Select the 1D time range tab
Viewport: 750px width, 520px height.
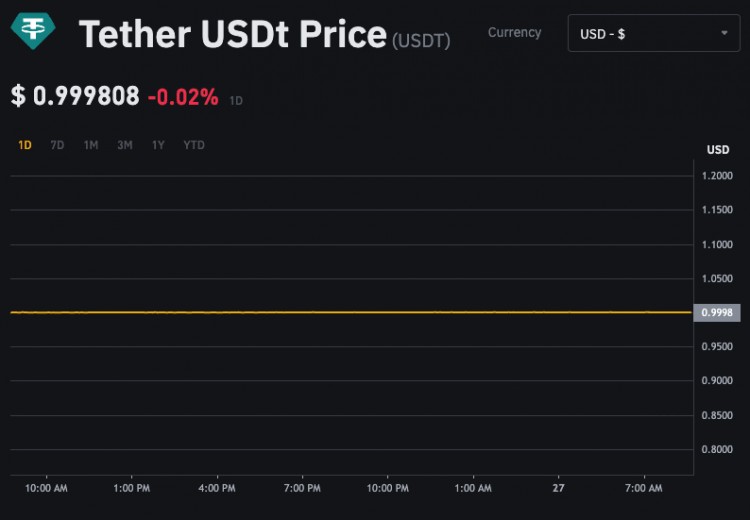tap(25, 145)
